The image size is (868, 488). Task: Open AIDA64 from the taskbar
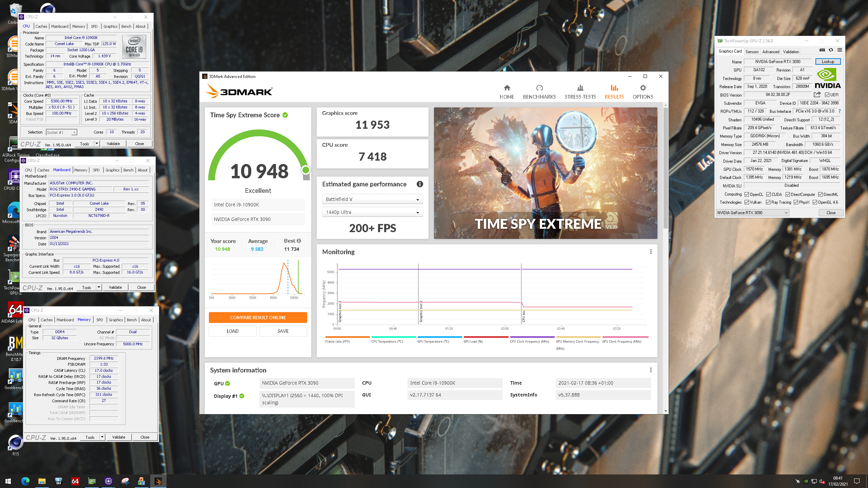pyautogui.click(x=75, y=481)
